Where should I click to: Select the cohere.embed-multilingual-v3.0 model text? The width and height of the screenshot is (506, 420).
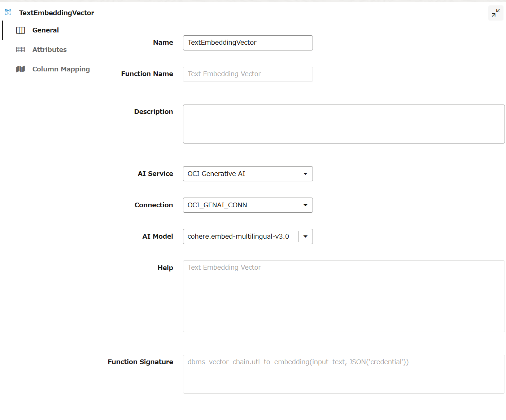click(238, 236)
